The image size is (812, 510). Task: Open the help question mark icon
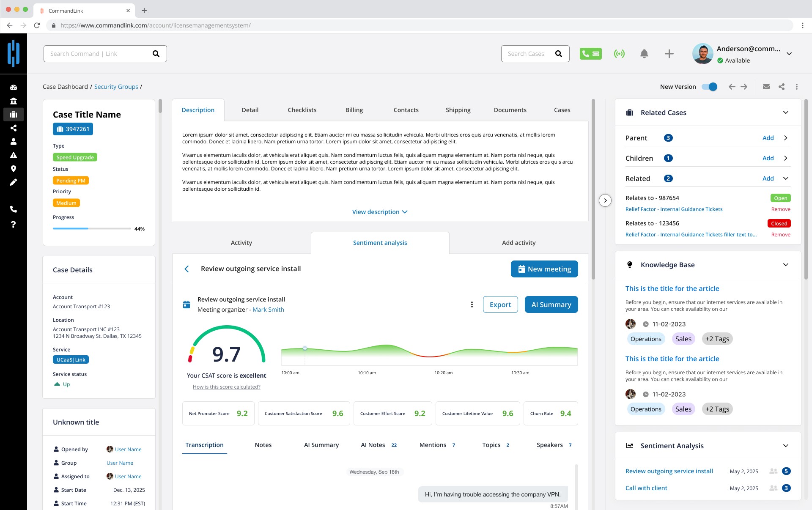click(x=14, y=224)
